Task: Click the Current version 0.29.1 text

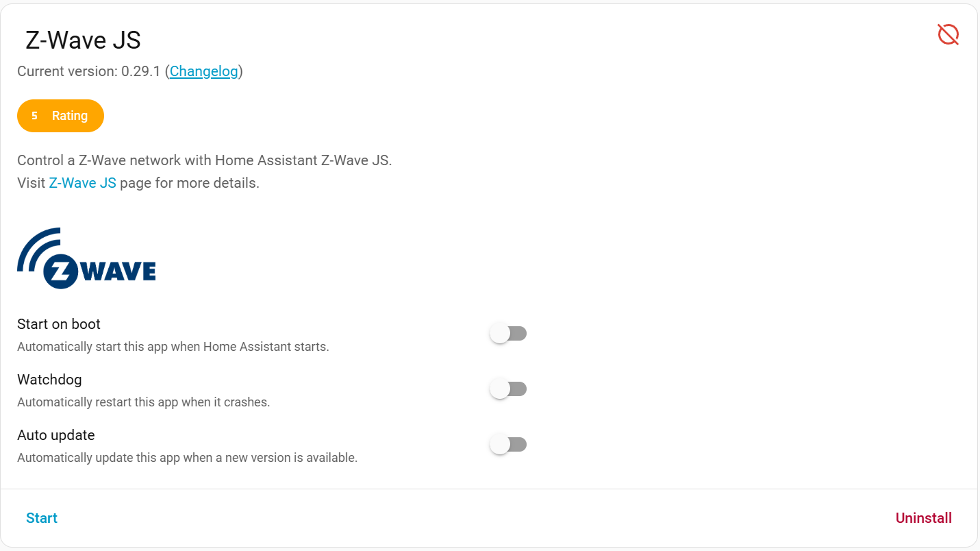Action: point(89,71)
